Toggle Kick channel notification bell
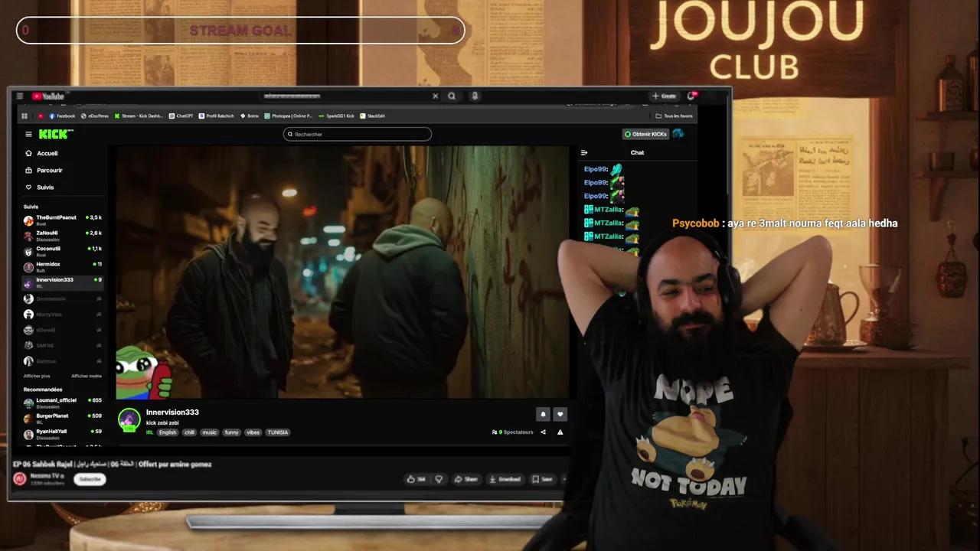This screenshot has height=551, width=980. (543, 414)
